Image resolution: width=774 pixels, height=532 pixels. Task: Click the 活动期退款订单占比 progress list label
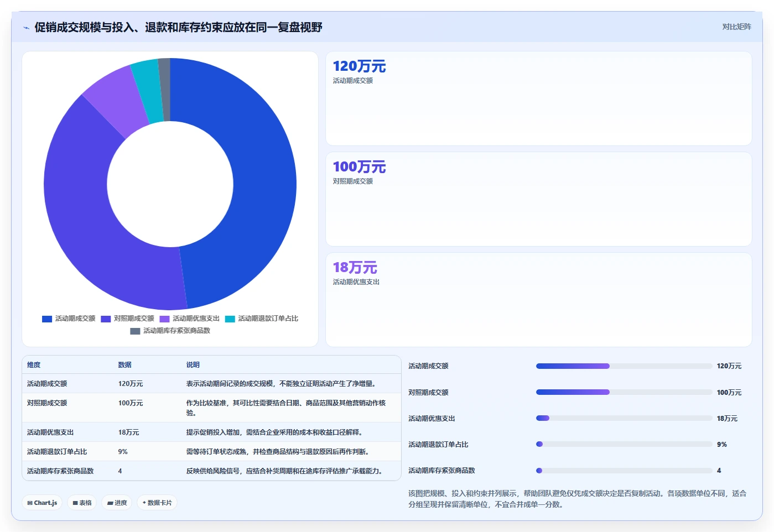[x=438, y=445]
